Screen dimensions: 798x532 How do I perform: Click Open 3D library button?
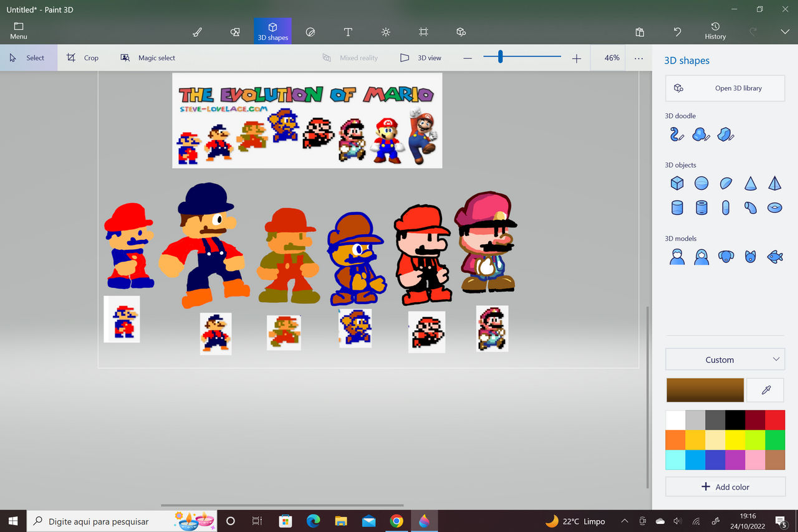[725, 88]
